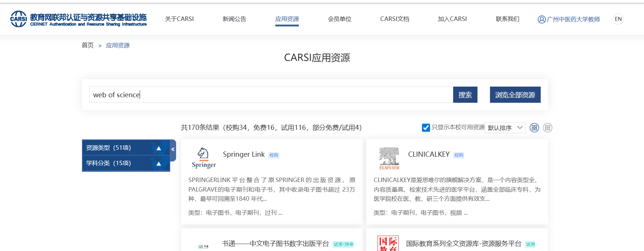
Task: Open the CARSI logo home link
Action: pyautogui.click(x=78, y=19)
